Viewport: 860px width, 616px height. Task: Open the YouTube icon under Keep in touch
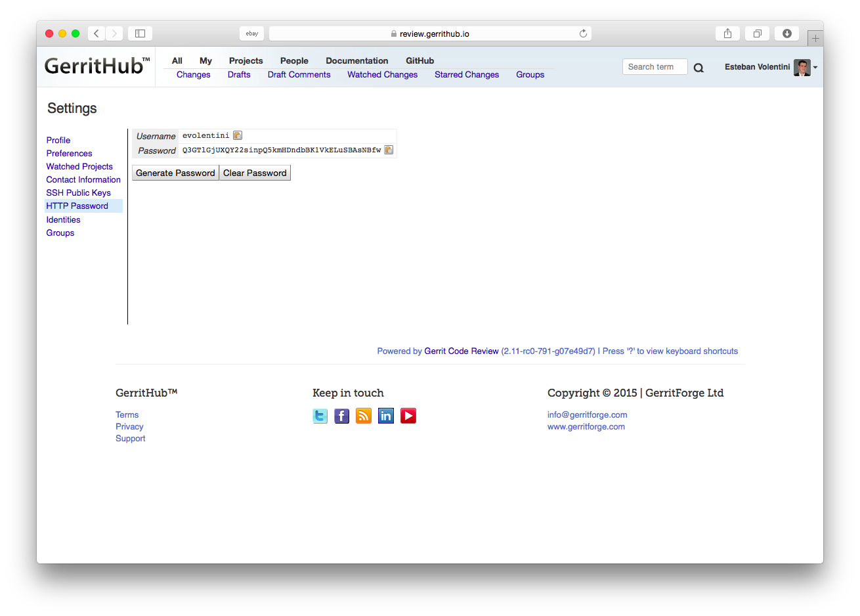pyautogui.click(x=408, y=416)
